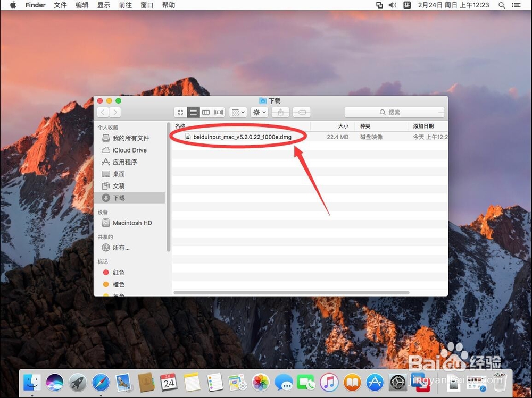This screenshot has width=532, height=398.
Task: Select 下载 in the sidebar
Action: [x=129, y=198]
